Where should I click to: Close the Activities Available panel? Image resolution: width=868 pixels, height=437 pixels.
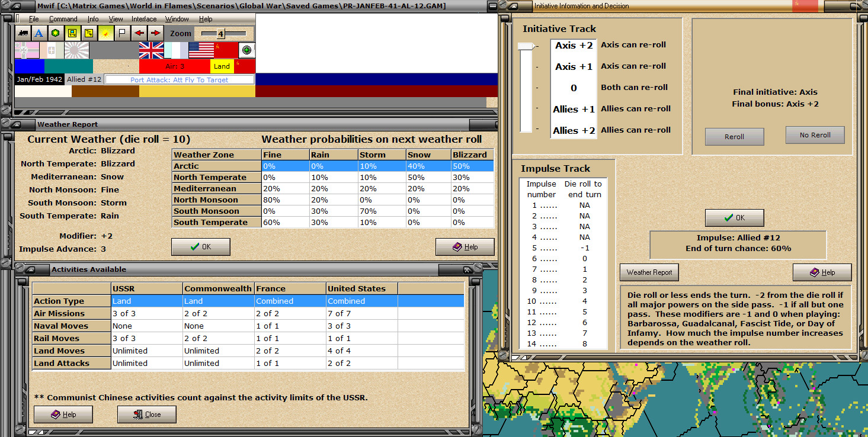coord(147,414)
